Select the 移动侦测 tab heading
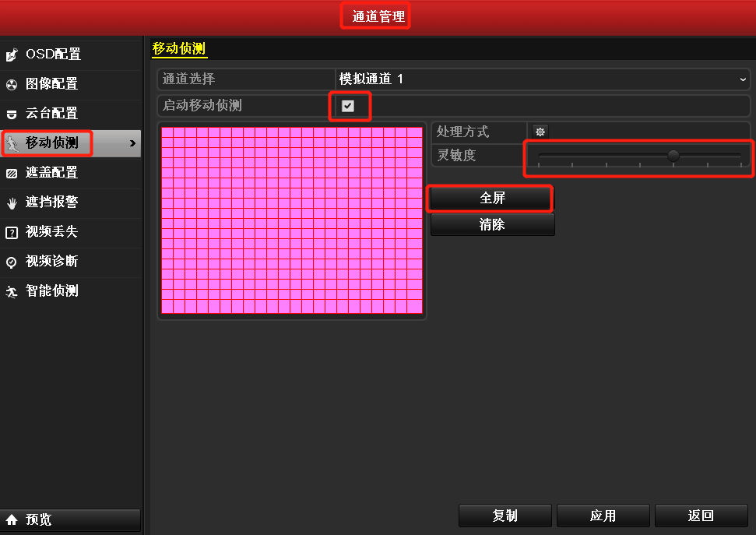The height and width of the screenshot is (535, 756). (x=179, y=48)
